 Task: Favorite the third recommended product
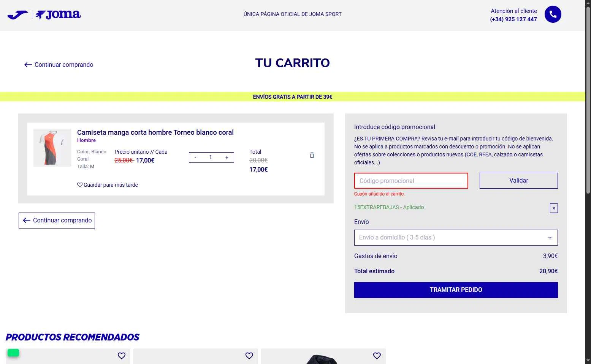377,356
